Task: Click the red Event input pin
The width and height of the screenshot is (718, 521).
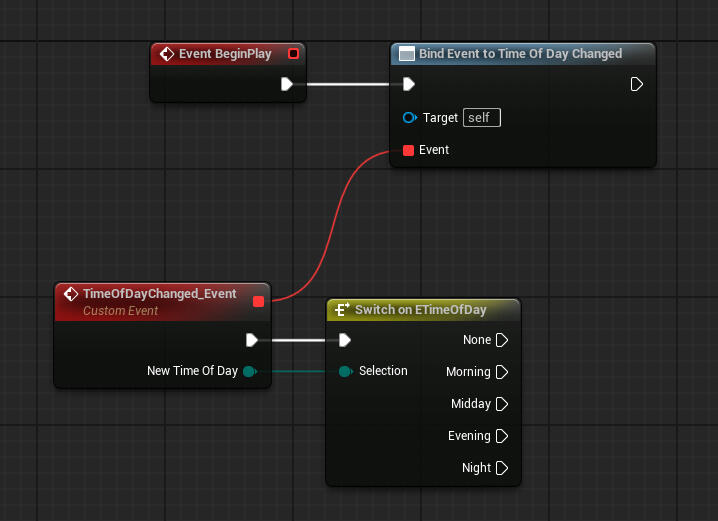Action: click(x=408, y=150)
